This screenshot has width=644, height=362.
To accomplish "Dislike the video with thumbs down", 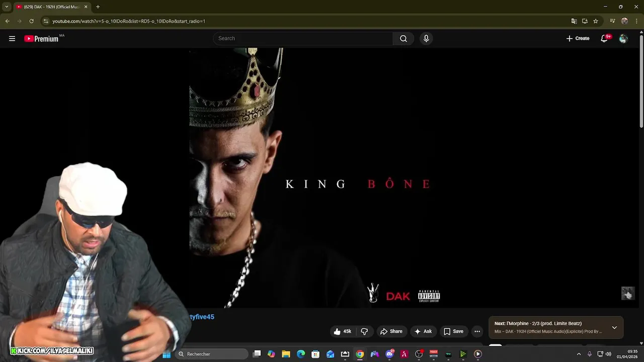I will click(x=364, y=331).
